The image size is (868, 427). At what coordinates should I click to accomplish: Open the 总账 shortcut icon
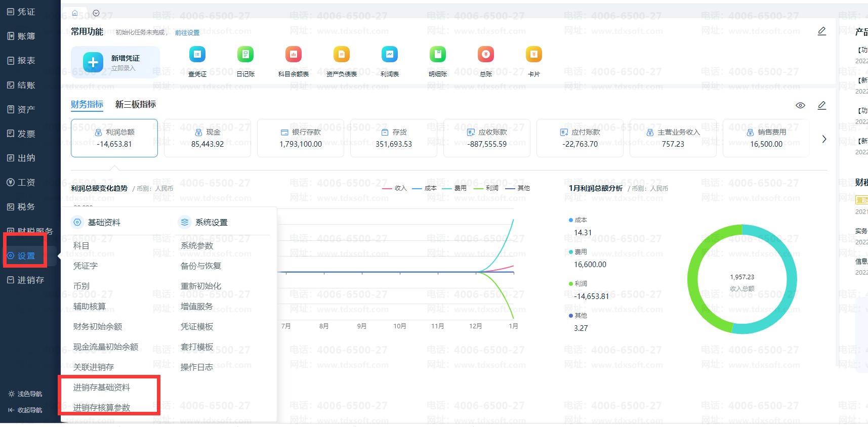pos(486,54)
